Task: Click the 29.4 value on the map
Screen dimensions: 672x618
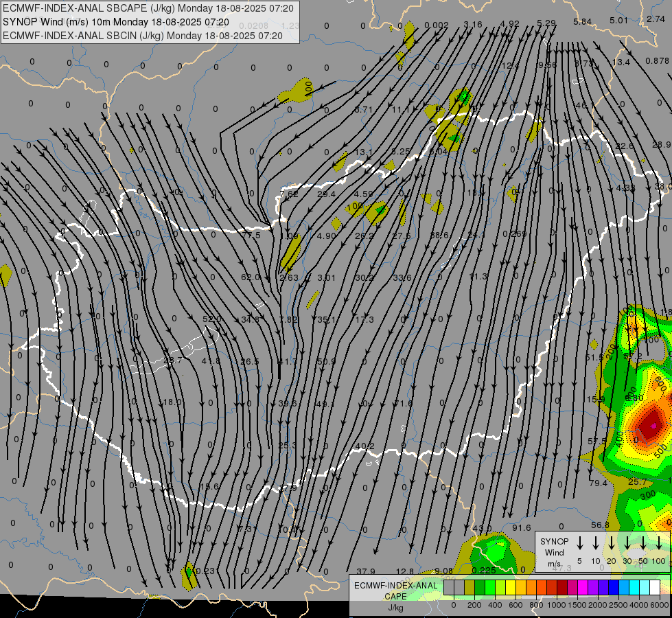Action: [x=326, y=194]
